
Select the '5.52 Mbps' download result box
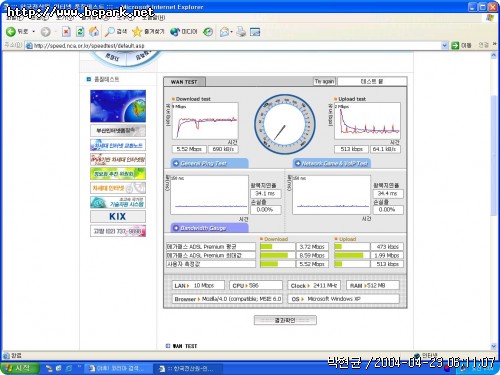pyautogui.click(x=189, y=149)
